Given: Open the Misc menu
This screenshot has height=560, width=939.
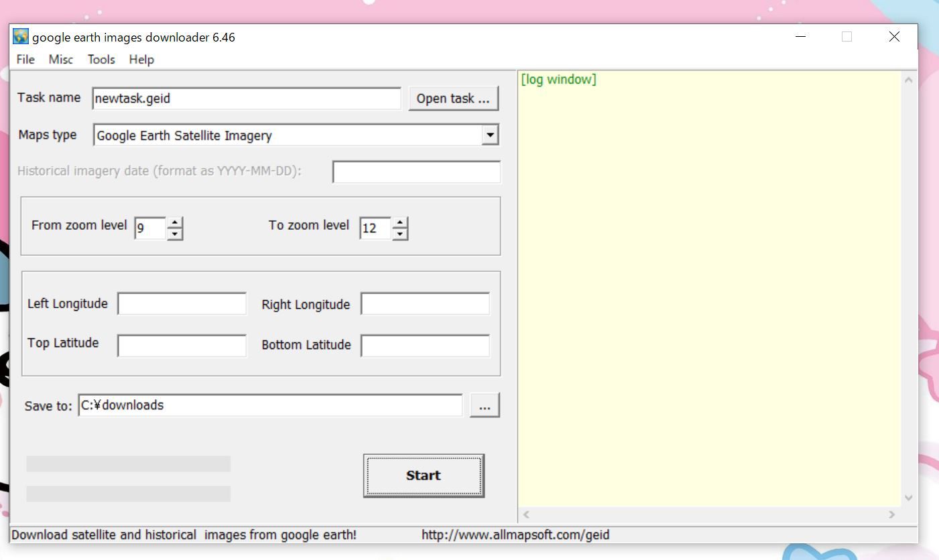Looking at the screenshot, I should [61, 60].
